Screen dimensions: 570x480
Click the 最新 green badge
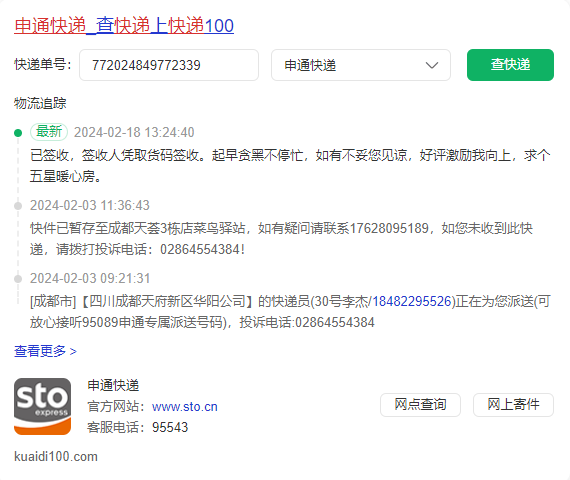[x=49, y=132]
